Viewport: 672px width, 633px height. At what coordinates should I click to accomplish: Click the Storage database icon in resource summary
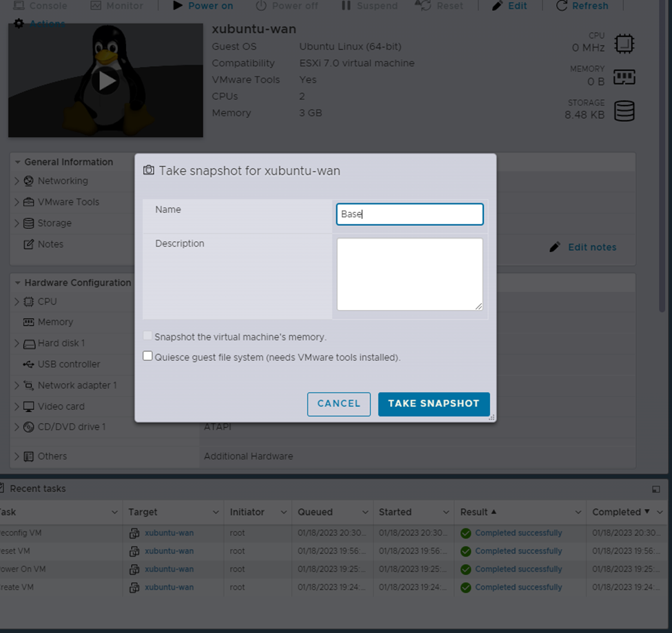coord(624,111)
